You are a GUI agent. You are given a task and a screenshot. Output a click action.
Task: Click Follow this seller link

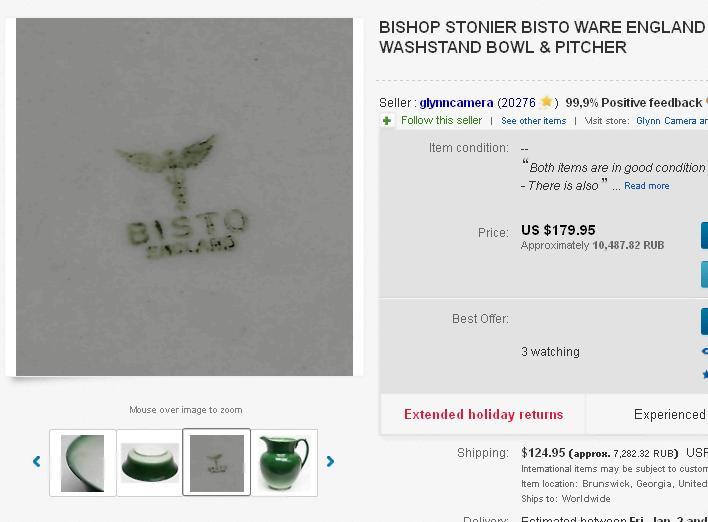pyautogui.click(x=442, y=121)
